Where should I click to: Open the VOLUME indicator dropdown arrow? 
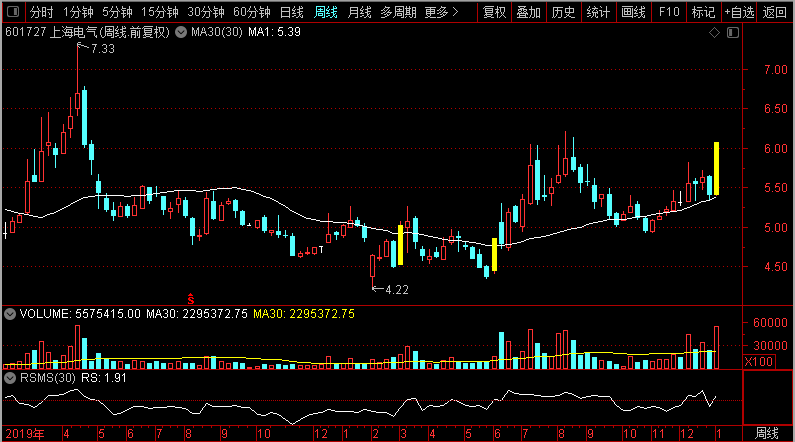[x=10, y=313]
